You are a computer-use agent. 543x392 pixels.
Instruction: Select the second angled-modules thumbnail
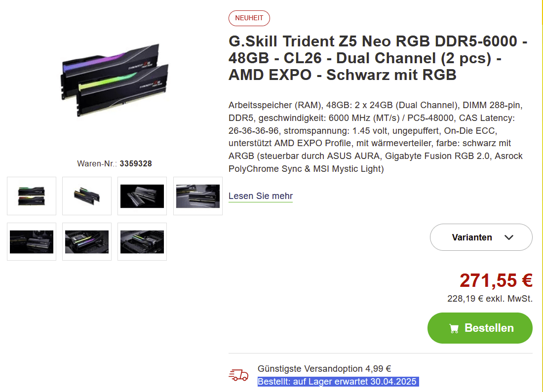click(x=87, y=196)
